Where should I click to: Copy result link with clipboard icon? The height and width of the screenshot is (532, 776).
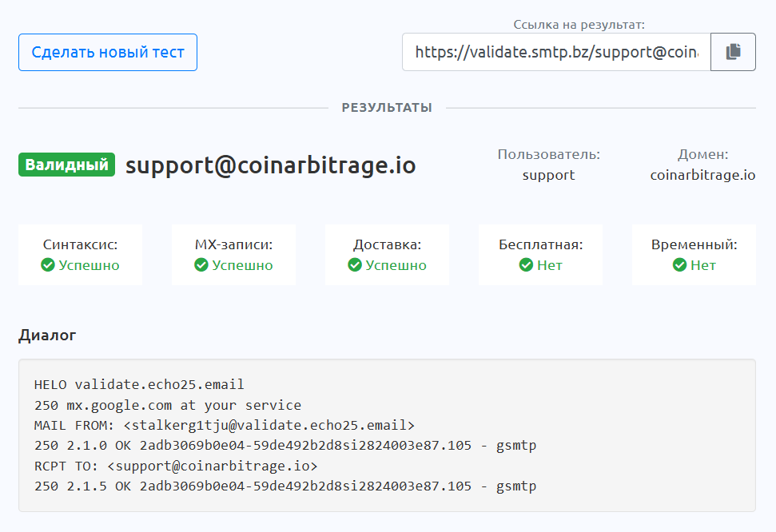(733, 52)
